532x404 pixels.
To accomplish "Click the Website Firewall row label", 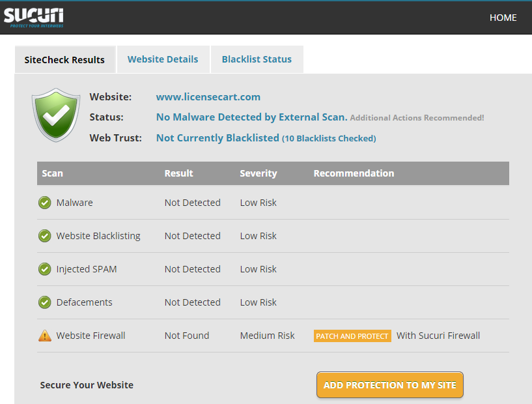I will [91, 336].
